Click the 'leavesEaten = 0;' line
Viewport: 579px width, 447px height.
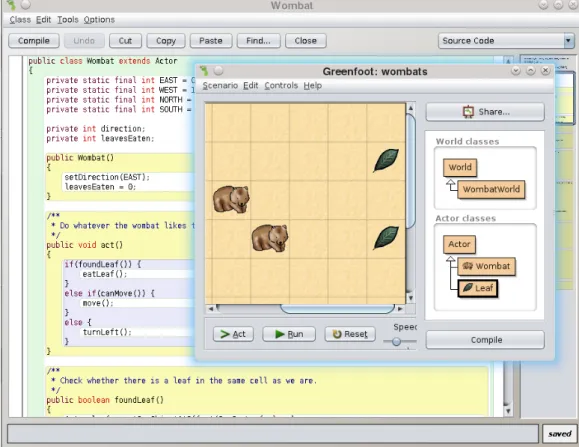tap(100, 187)
